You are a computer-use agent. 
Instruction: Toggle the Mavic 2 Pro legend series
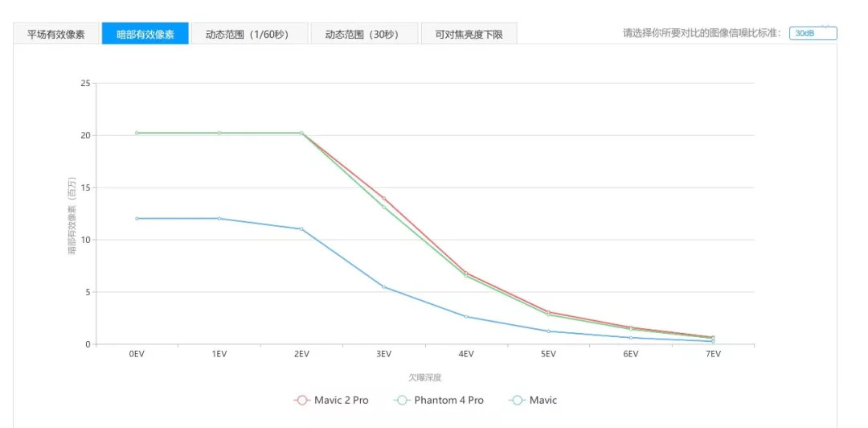[331, 400]
